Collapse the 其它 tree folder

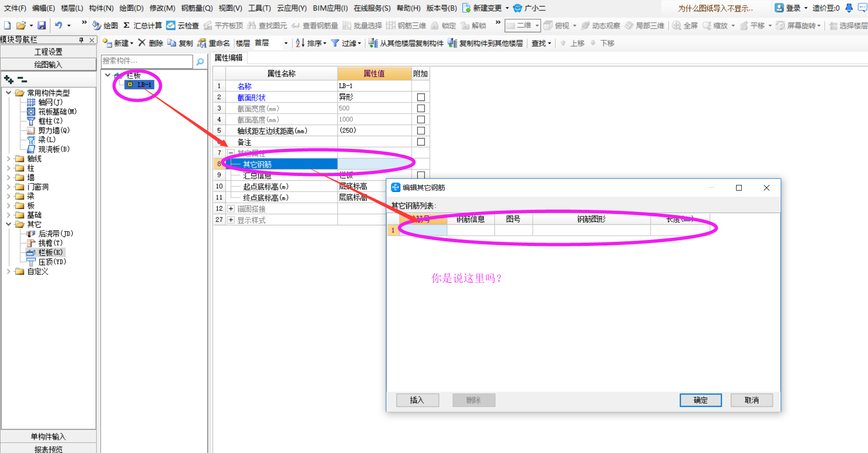[x=8, y=224]
